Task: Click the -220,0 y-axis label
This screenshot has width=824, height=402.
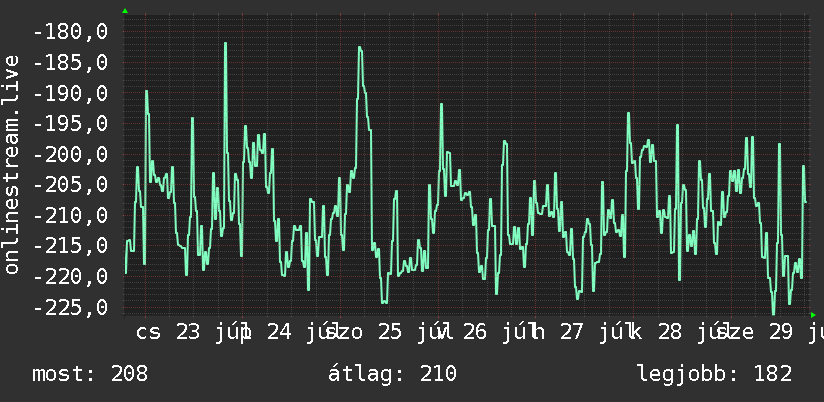Action: click(x=70, y=276)
